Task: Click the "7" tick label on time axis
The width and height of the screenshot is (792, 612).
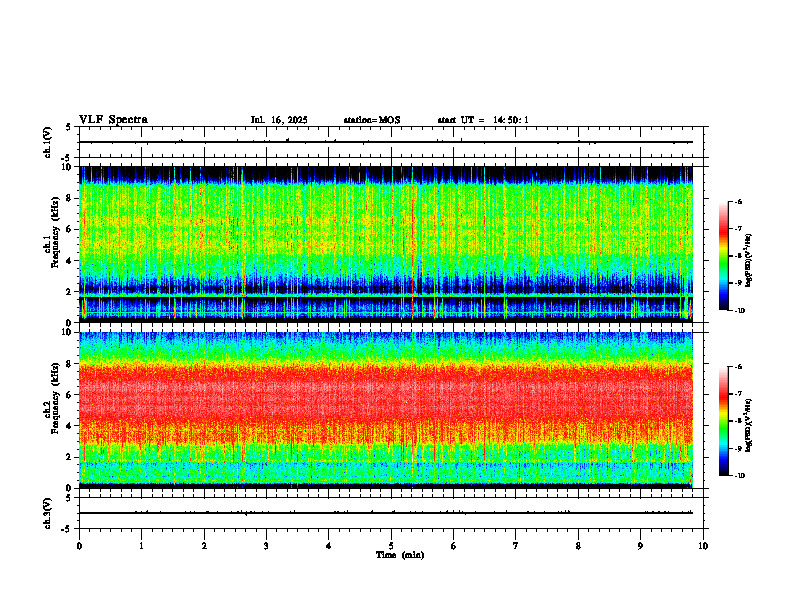Action: click(x=516, y=546)
